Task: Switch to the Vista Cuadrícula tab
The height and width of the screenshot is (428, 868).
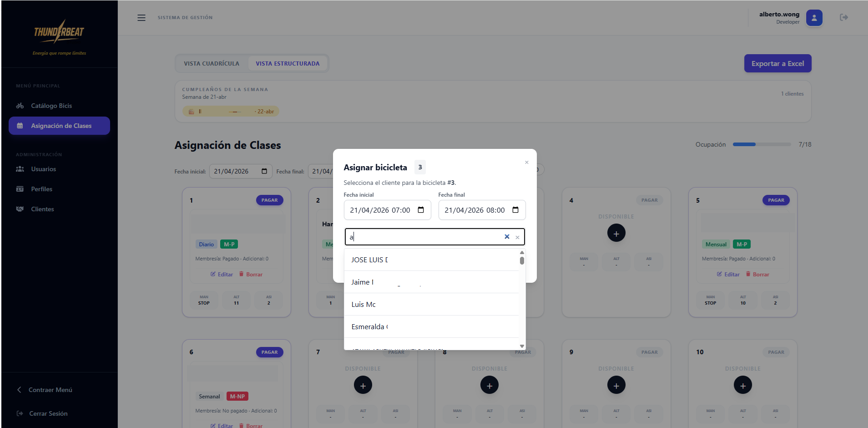Action: click(212, 64)
